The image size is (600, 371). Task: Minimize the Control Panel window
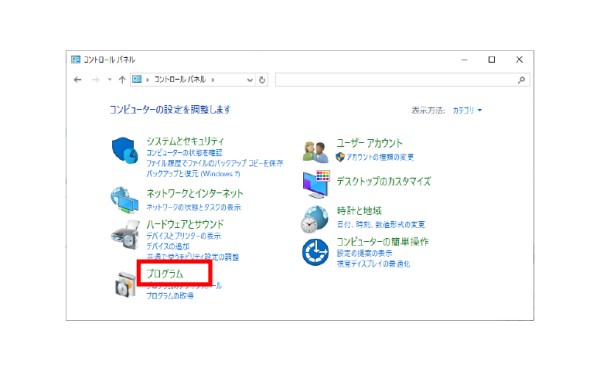point(465,59)
